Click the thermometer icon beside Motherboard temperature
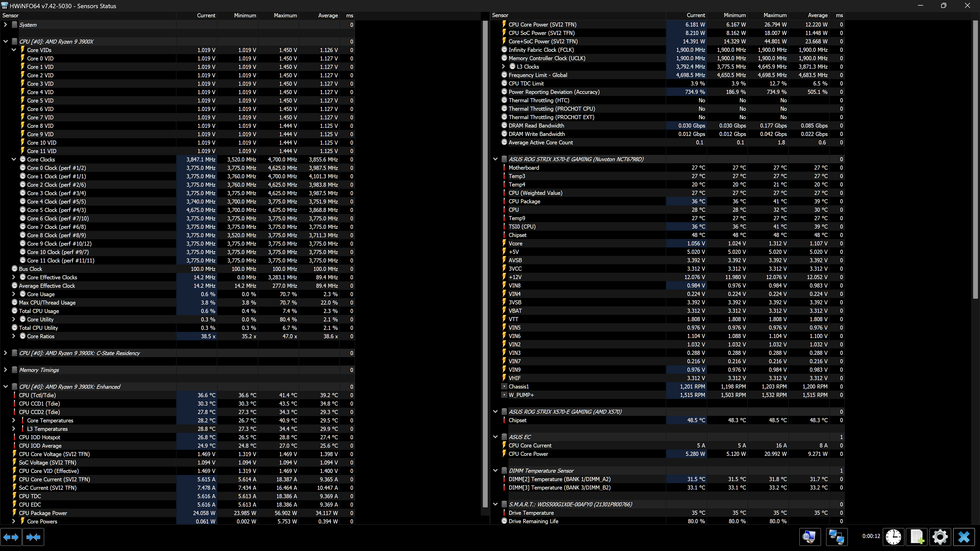This screenshot has height=551, width=980. click(504, 168)
